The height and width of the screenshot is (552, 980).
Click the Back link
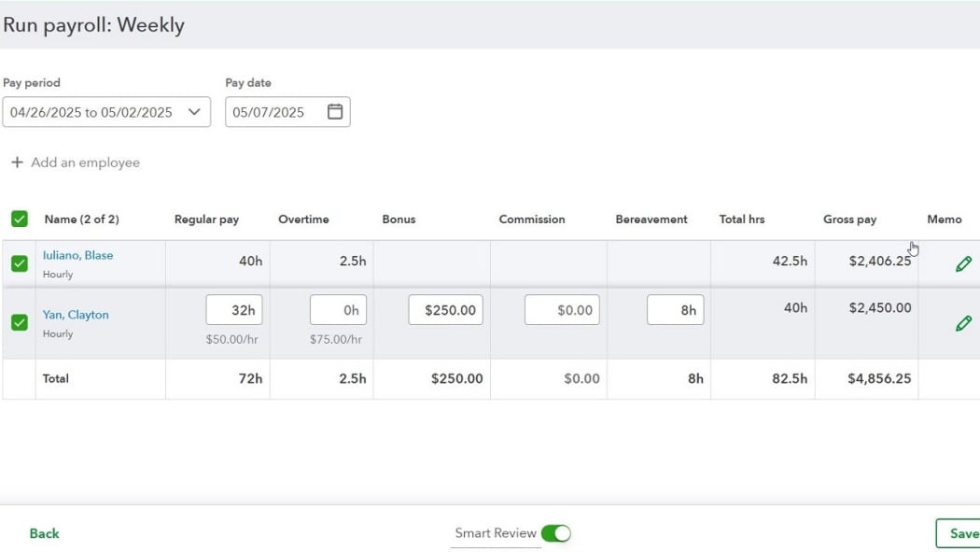[x=43, y=532]
